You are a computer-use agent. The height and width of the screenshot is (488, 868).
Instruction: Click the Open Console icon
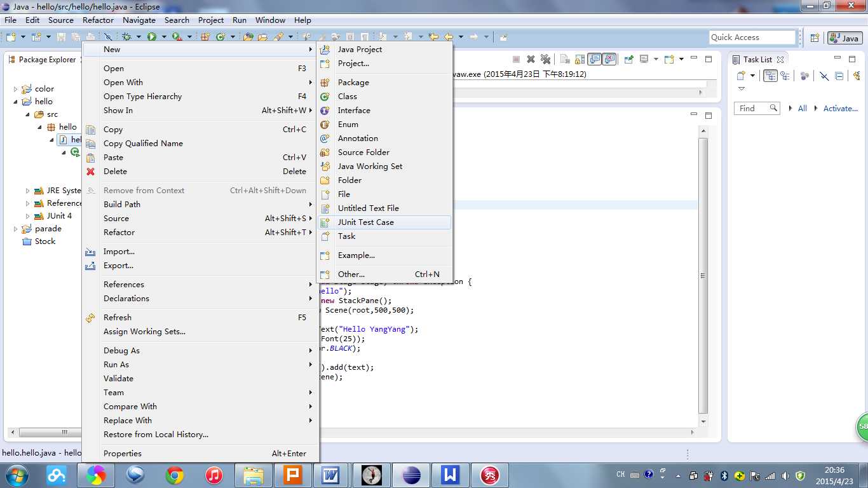(669, 59)
